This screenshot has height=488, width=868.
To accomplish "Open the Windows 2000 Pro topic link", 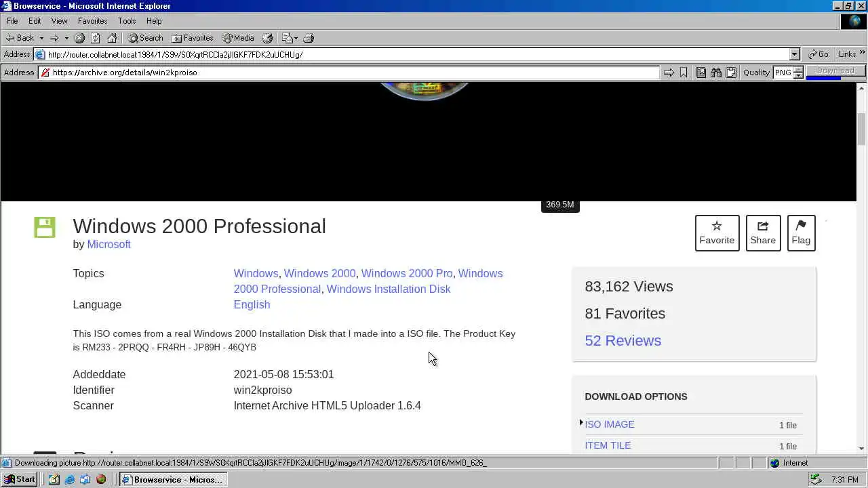I will coord(406,273).
